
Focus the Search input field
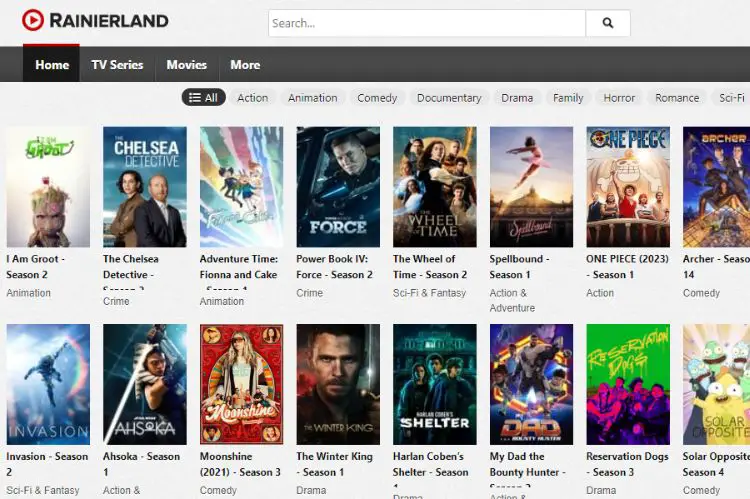(427, 23)
